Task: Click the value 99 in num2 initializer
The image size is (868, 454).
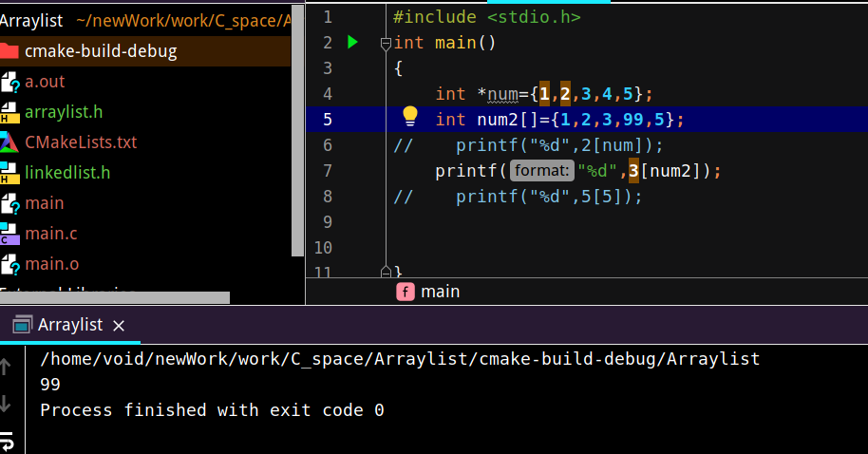Action: click(x=632, y=120)
